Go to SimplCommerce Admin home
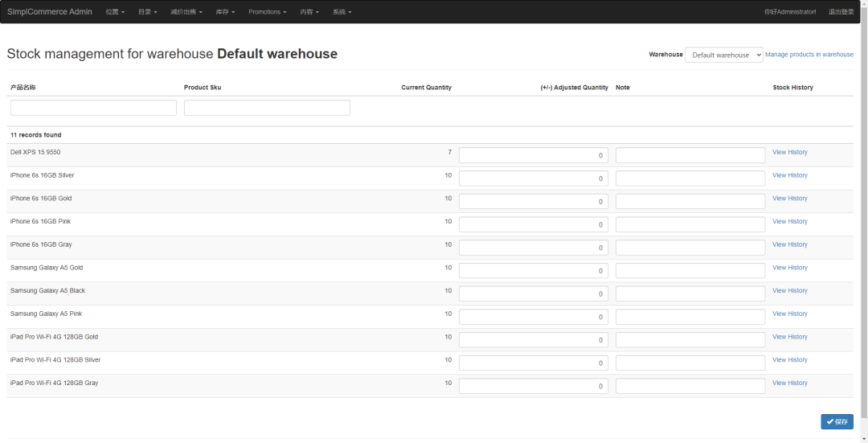 coord(50,11)
